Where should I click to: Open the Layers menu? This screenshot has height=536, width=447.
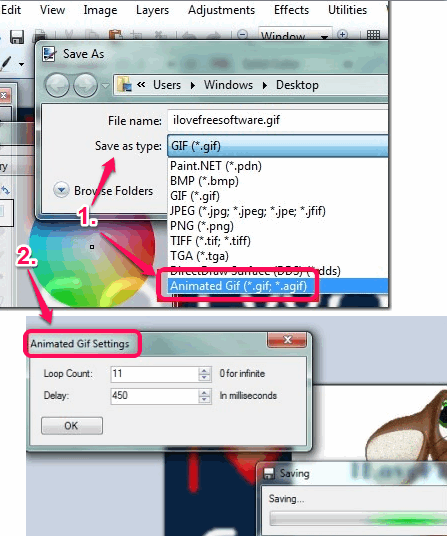(x=152, y=10)
